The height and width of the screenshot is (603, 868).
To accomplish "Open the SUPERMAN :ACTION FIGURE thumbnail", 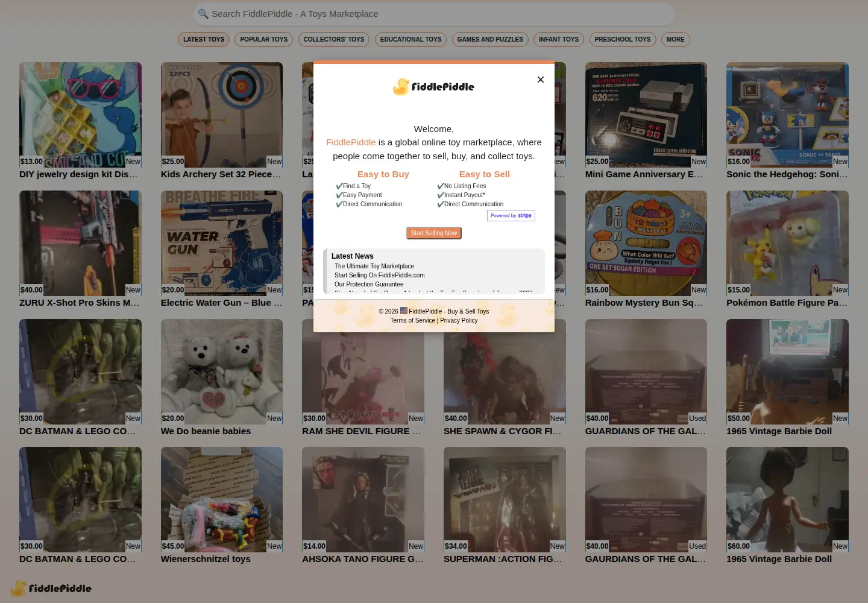I will [505, 499].
